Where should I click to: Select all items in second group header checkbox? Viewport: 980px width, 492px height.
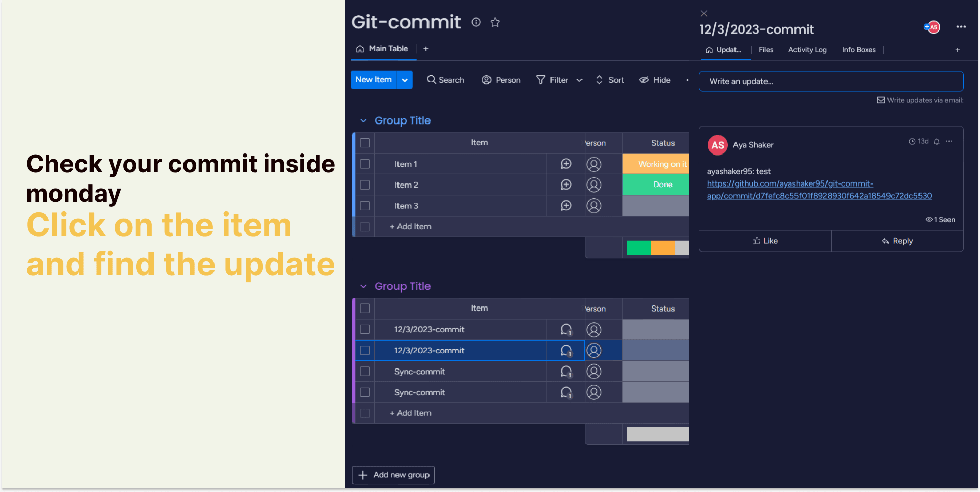[365, 309]
